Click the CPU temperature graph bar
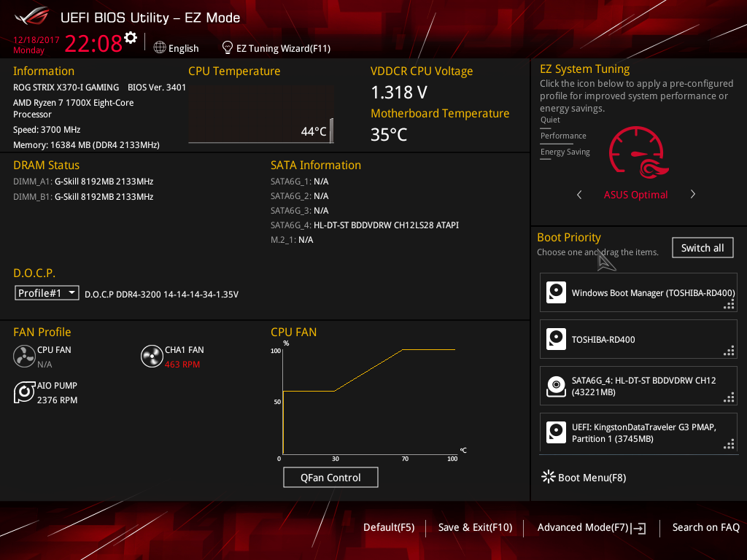Screen dimensions: 747x560 point(332,131)
